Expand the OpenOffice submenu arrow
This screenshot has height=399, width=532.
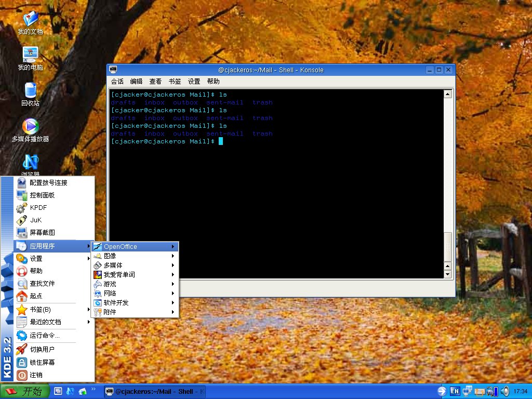(172, 247)
